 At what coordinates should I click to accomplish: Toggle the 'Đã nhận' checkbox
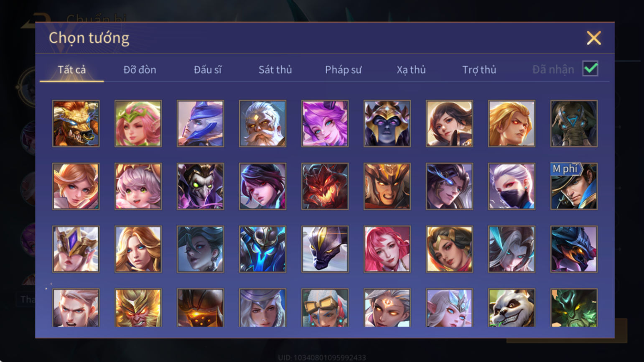pyautogui.click(x=590, y=69)
